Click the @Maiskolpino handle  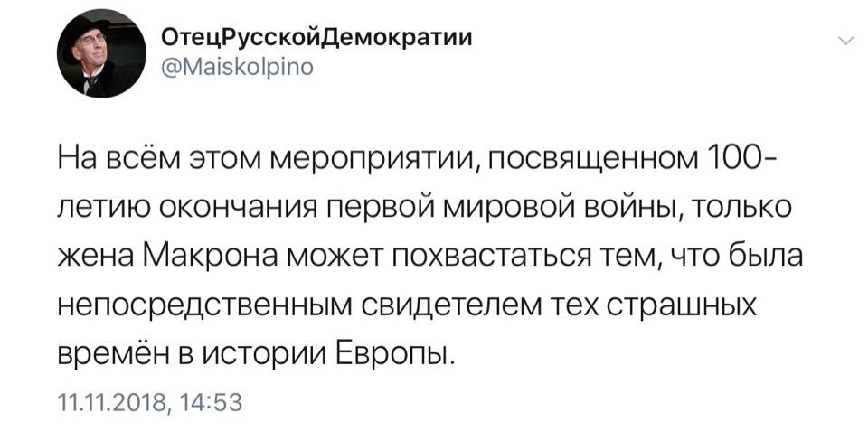point(236,67)
